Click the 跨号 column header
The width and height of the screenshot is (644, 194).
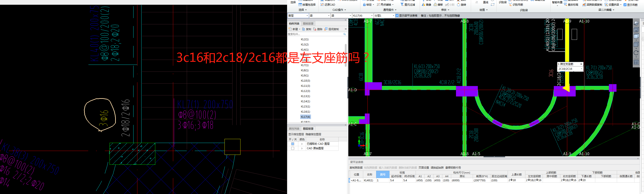pos(383,175)
